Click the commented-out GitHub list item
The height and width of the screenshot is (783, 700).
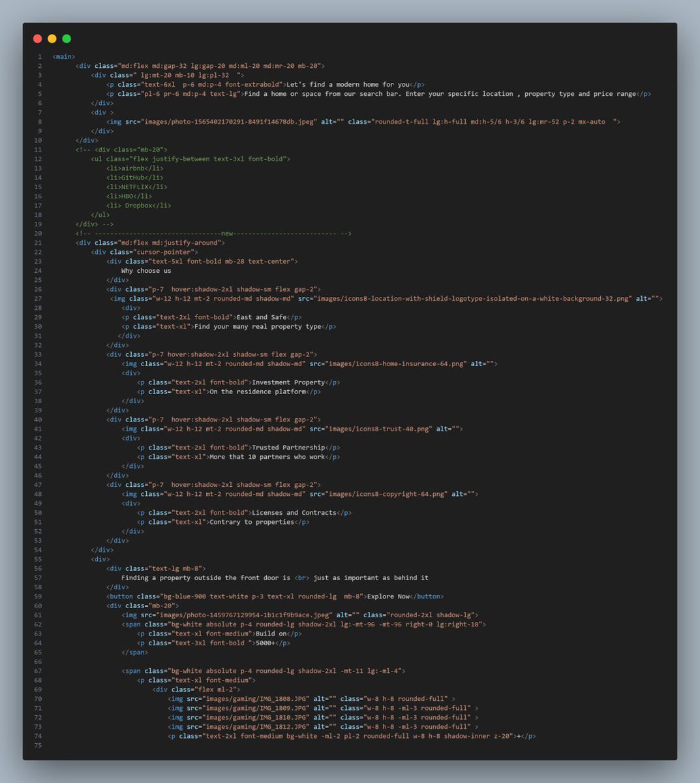135,177
